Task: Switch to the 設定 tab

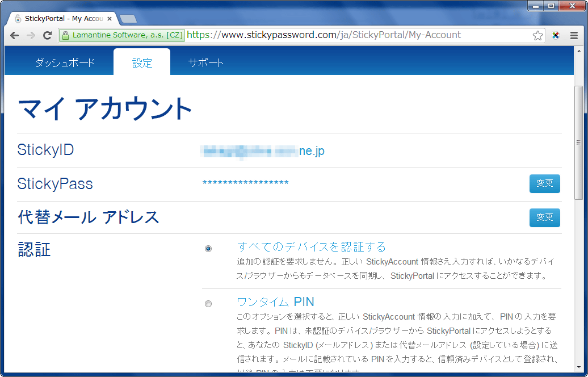Action: click(142, 62)
